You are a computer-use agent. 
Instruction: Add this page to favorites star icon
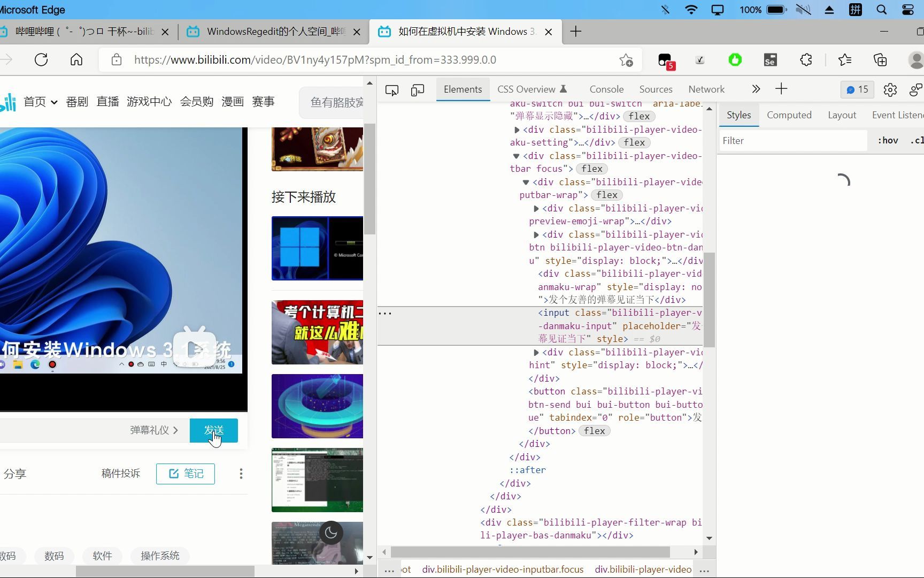point(626,60)
